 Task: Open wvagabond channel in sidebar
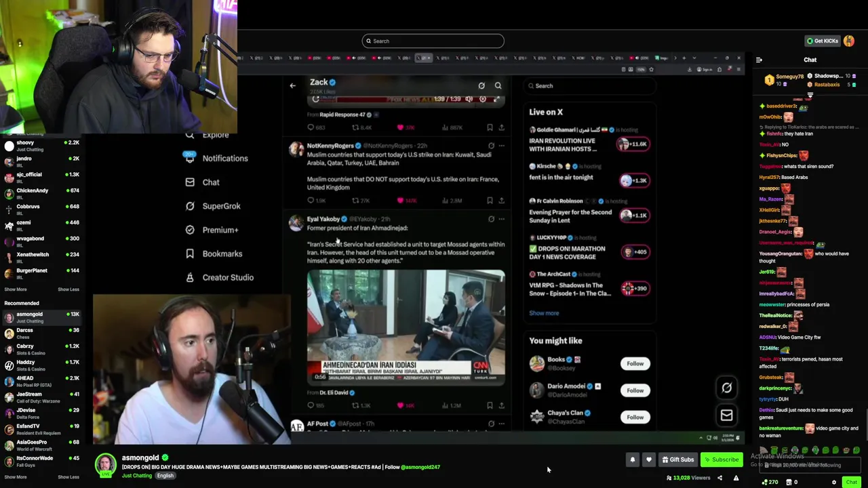[x=41, y=241]
